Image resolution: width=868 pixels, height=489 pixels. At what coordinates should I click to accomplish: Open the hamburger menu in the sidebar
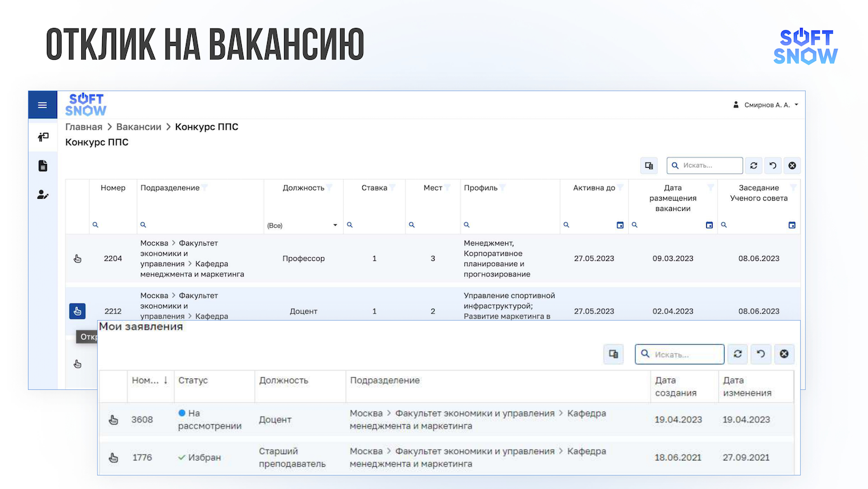tap(43, 105)
